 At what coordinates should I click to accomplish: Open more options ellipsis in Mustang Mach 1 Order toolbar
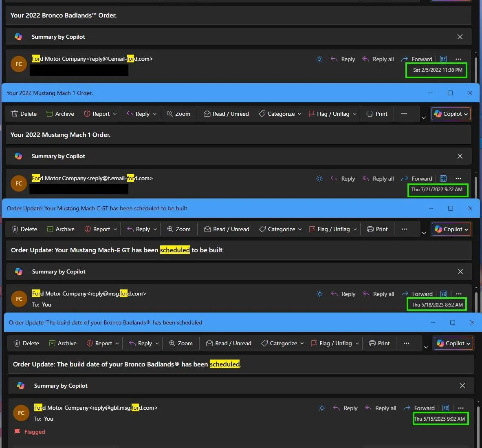click(x=404, y=114)
